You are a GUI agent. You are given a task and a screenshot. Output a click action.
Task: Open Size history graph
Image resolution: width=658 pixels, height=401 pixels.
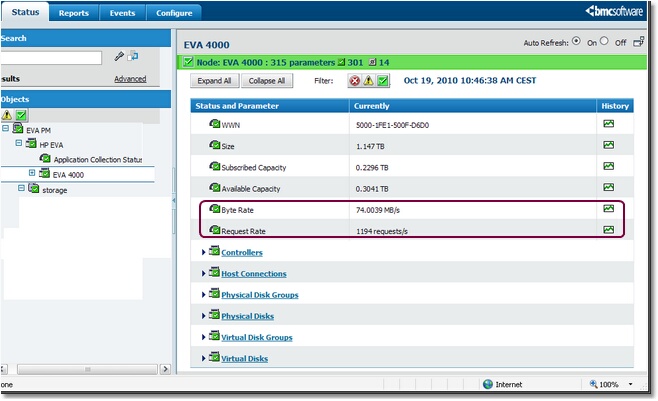(x=608, y=145)
